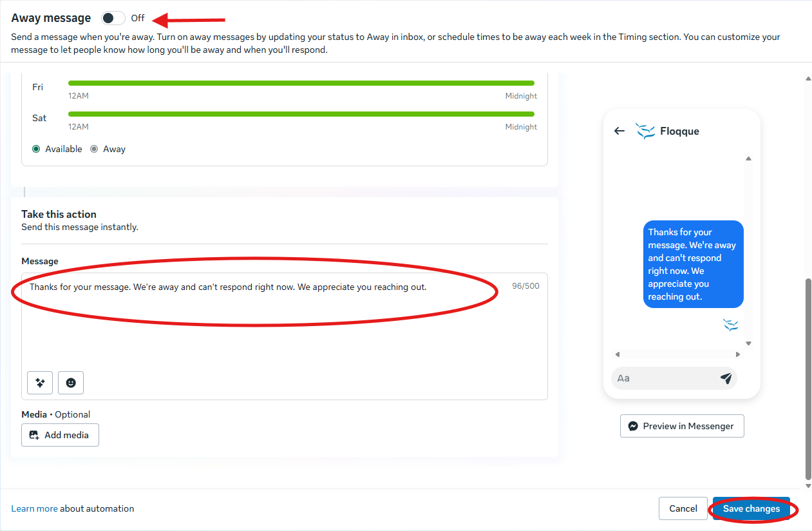Click the 96/500 character counter
The height and width of the screenshot is (531, 812).
525,285
